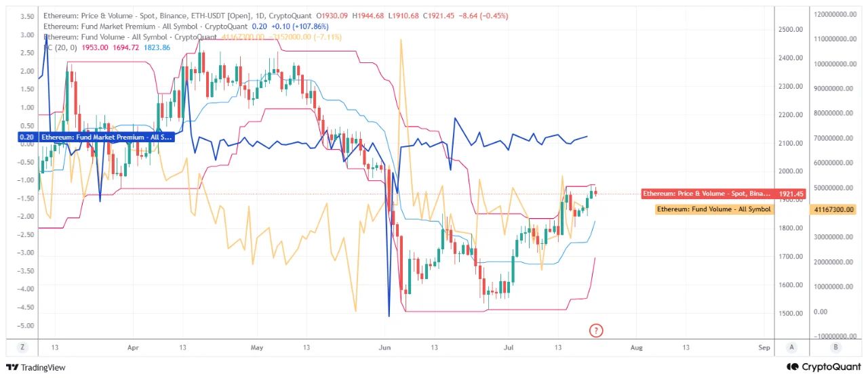Image resolution: width=868 pixels, height=378 pixels.
Task: Click the 2500.00 level on the price axis
Action: point(791,30)
